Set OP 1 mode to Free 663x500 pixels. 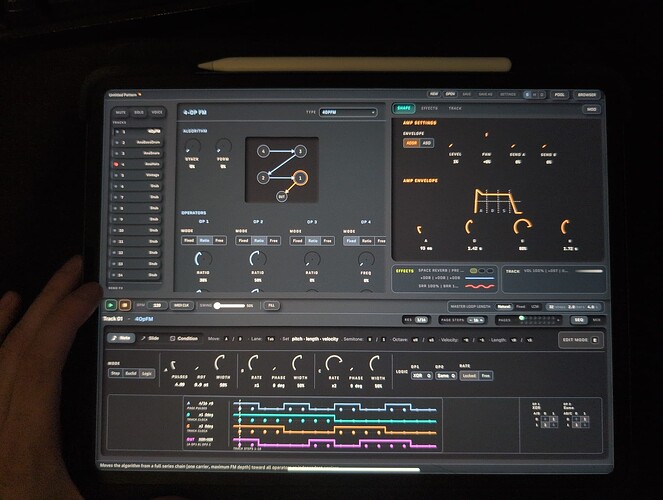pyautogui.click(x=219, y=240)
